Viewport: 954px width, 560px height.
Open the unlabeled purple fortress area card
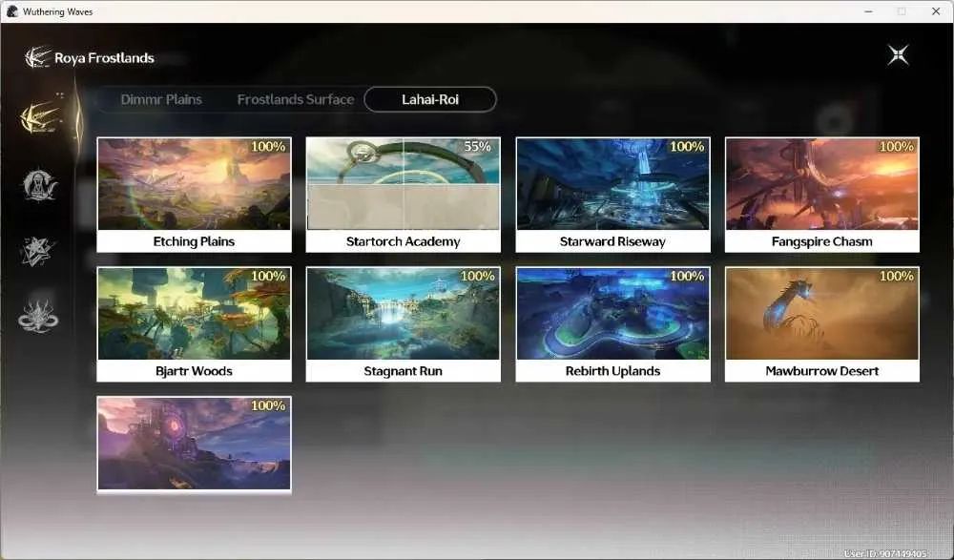(x=194, y=445)
